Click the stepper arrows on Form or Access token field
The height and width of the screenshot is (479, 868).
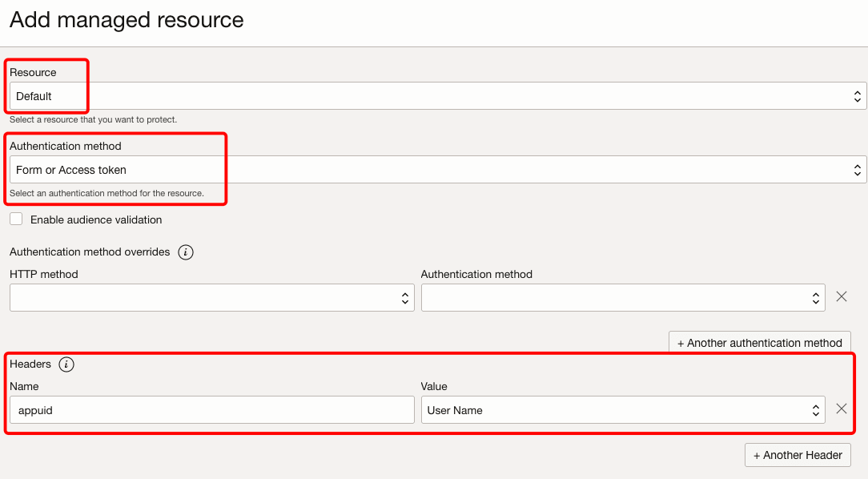[x=857, y=169]
